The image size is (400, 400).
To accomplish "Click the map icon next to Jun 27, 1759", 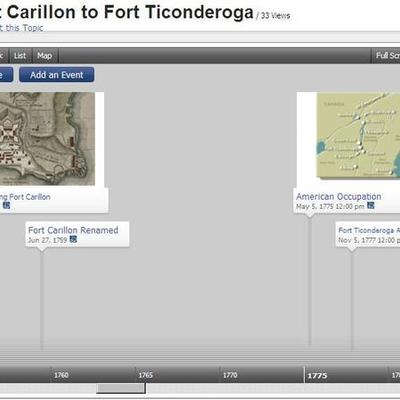I will pyautogui.click(x=73, y=239).
